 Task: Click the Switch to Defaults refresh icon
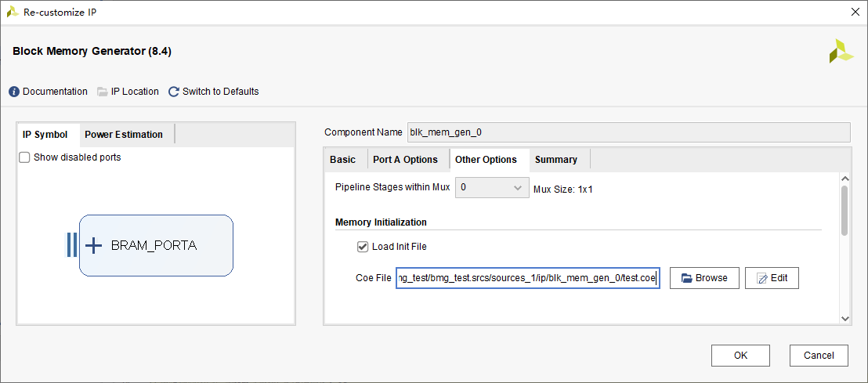tap(174, 92)
